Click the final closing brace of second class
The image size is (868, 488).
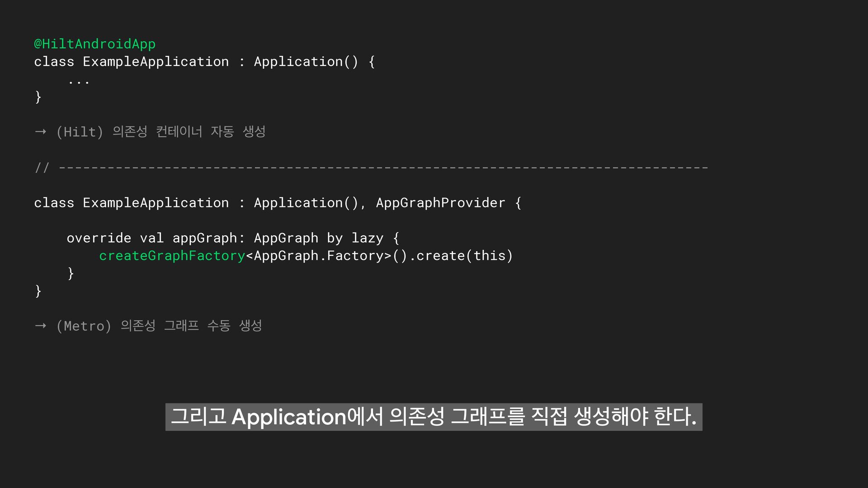[38, 291]
